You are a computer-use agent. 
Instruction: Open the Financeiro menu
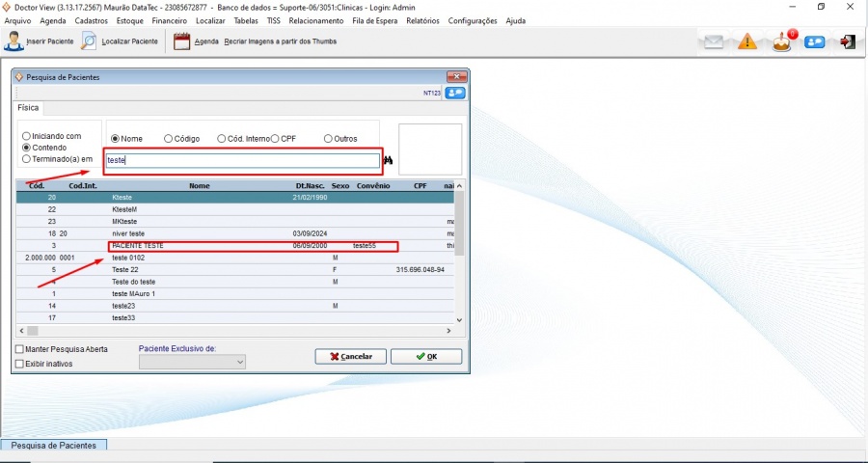(x=169, y=20)
